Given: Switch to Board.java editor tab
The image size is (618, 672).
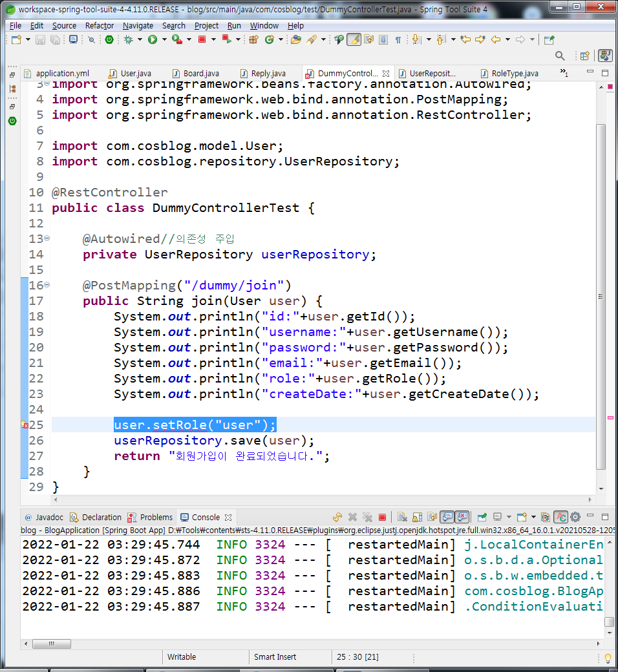Looking at the screenshot, I should [x=197, y=73].
